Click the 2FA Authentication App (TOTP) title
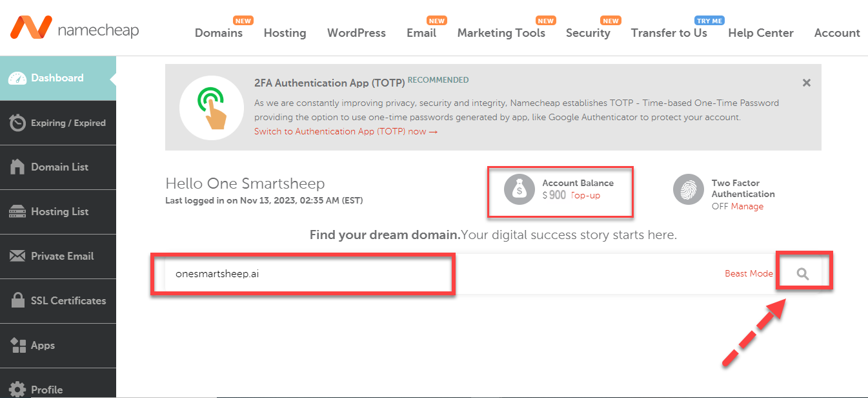868x398 pixels. click(x=330, y=83)
